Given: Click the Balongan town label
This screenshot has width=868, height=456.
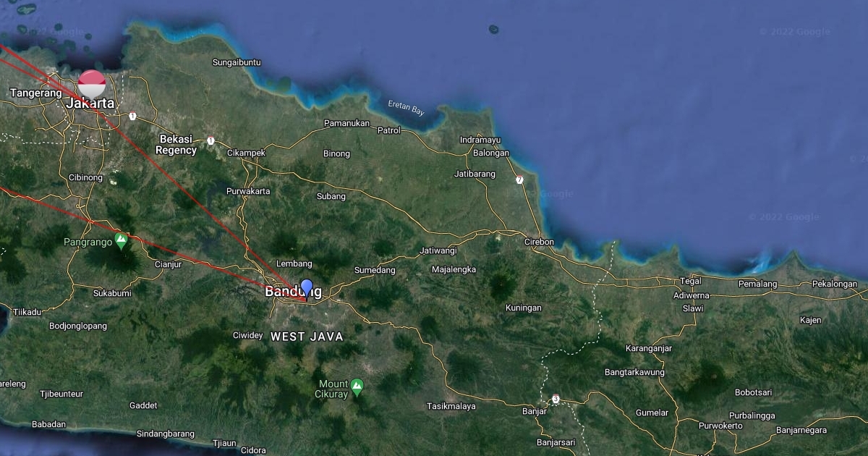Looking at the screenshot, I should coord(491,153).
